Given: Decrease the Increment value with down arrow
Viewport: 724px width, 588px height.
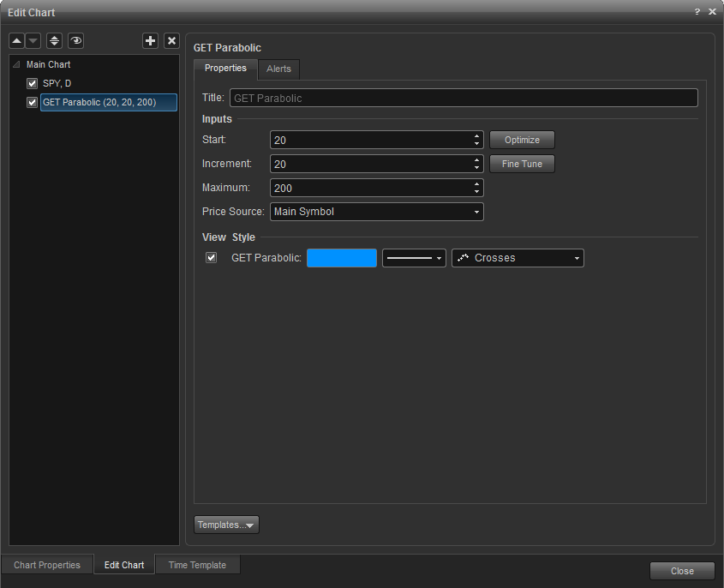Looking at the screenshot, I should tap(476, 168).
